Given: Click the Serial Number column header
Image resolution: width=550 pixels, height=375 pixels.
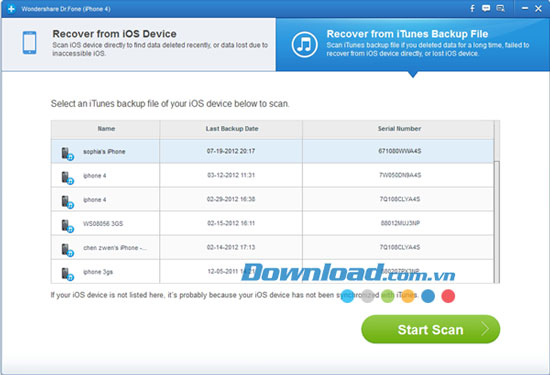Looking at the screenshot, I should tap(399, 129).
